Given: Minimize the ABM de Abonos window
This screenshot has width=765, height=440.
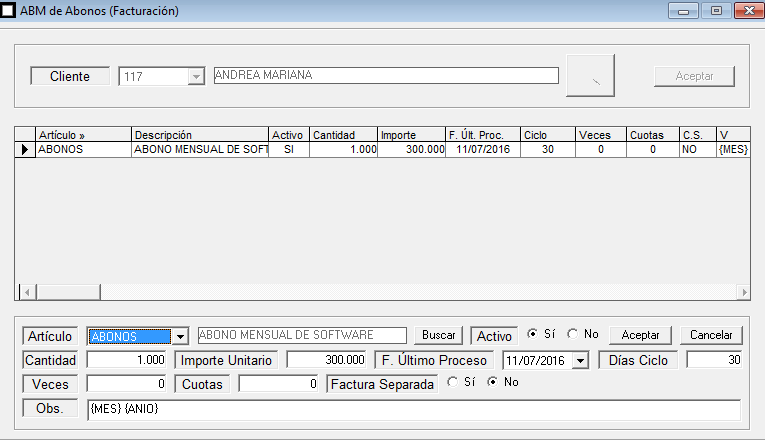Looking at the screenshot, I should tap(683, 11).
